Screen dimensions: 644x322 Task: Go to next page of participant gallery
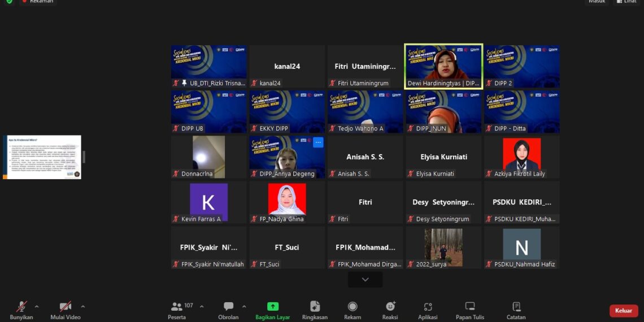(x=365, y=280)
